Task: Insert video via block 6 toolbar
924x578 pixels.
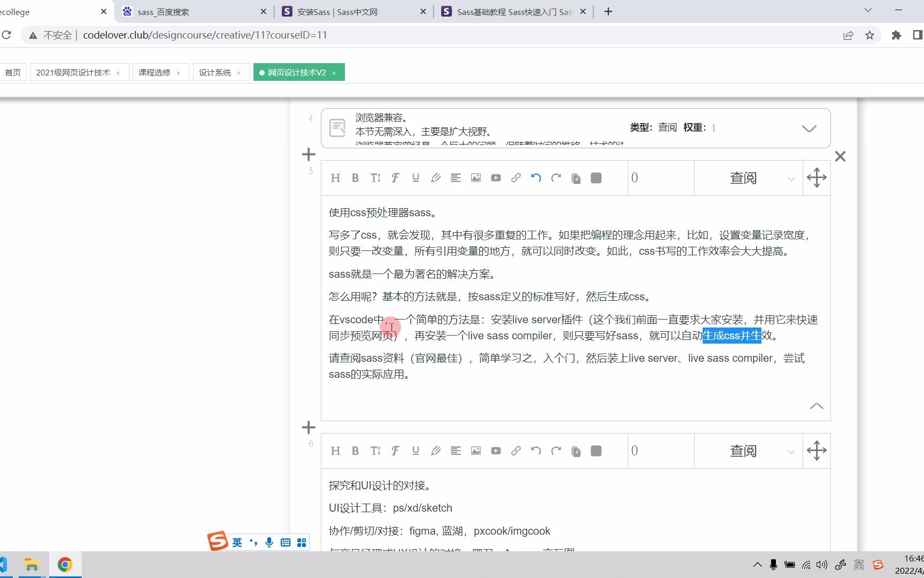Action: (496, 451)
